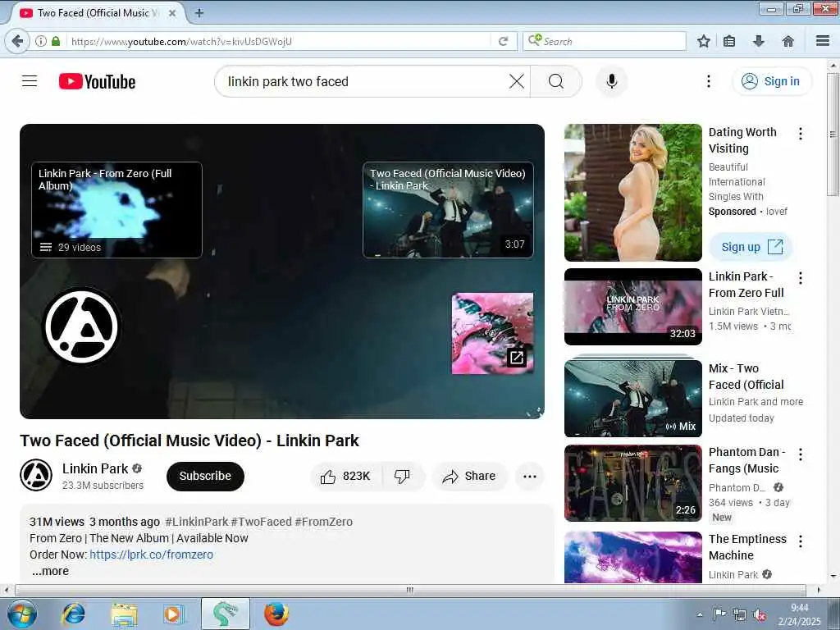Activate voice search microphone

[x=612, y=81]
